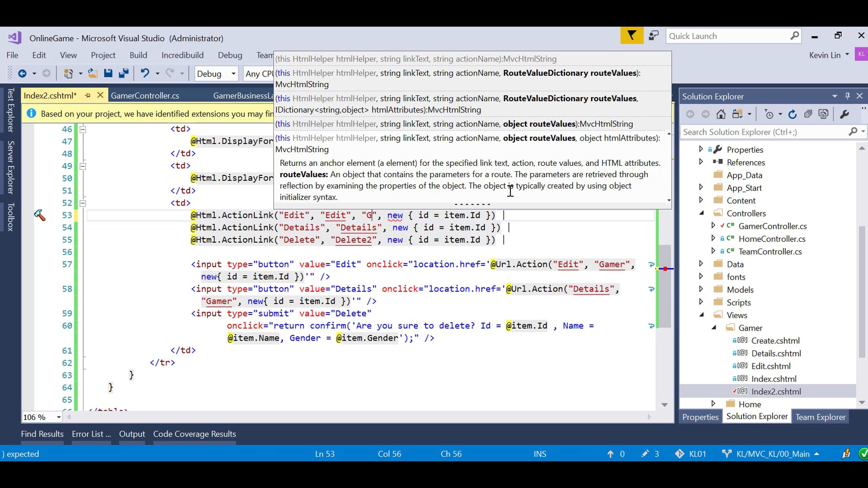The width and height of the screenshot is (868, 488).
Task: Expand the Models node in Solution Explorer
Action: (x=701, y=289)
